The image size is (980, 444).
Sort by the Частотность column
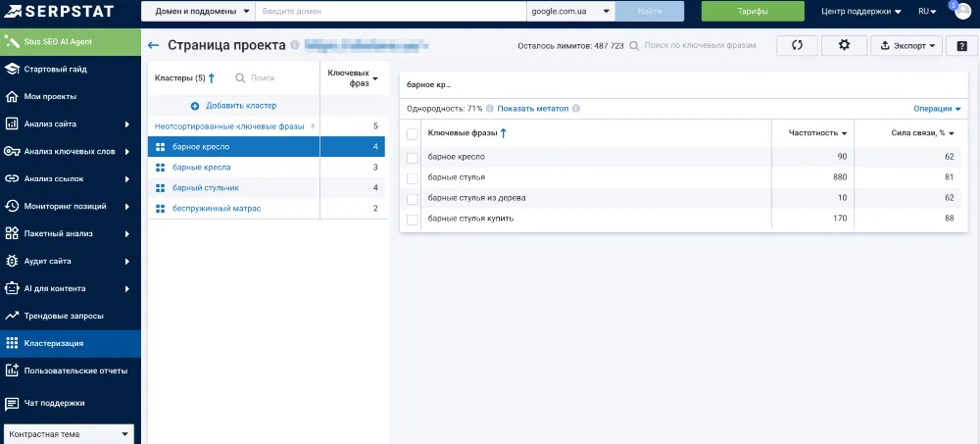(x=818, y=133)
